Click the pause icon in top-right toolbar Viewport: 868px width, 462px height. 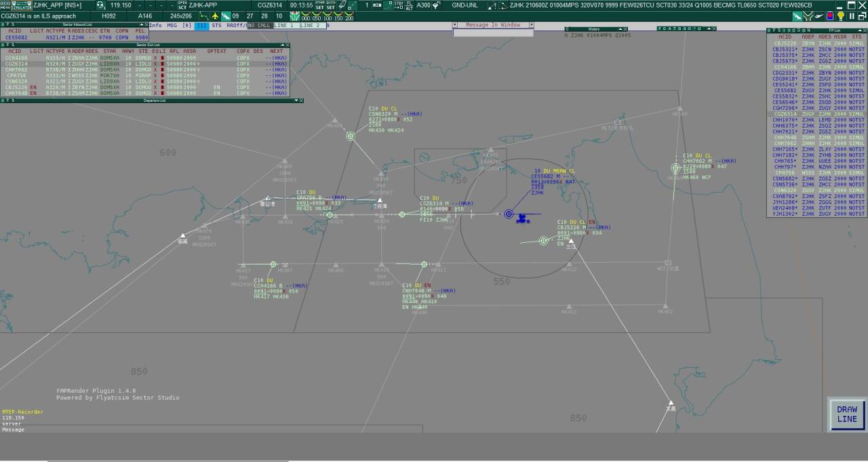850,16
